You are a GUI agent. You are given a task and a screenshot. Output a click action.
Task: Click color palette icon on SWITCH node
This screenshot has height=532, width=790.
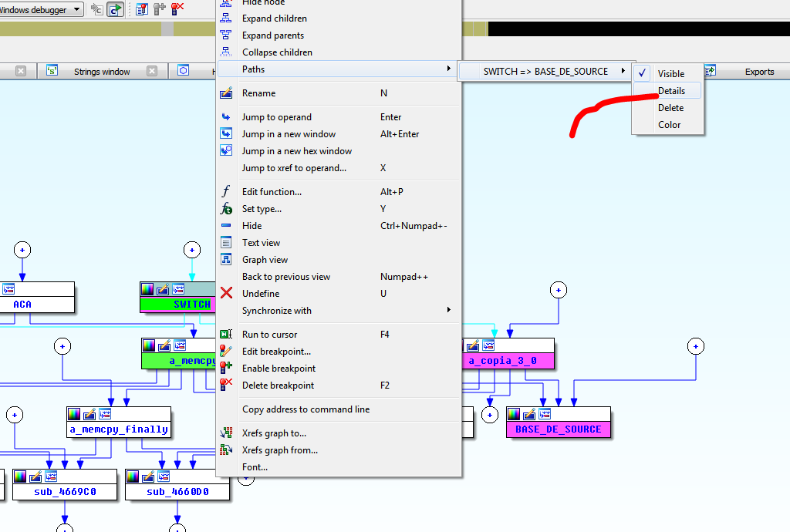[147, 289]
